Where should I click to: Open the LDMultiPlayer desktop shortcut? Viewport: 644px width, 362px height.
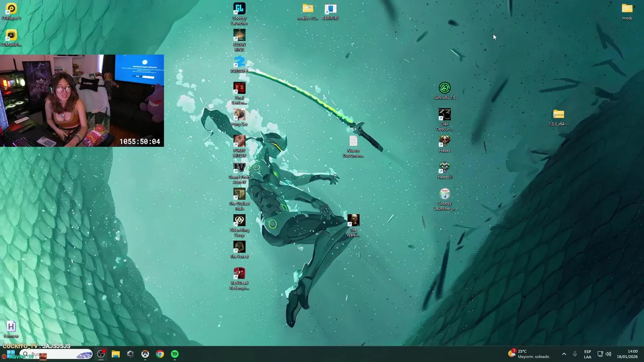[11, 38]
